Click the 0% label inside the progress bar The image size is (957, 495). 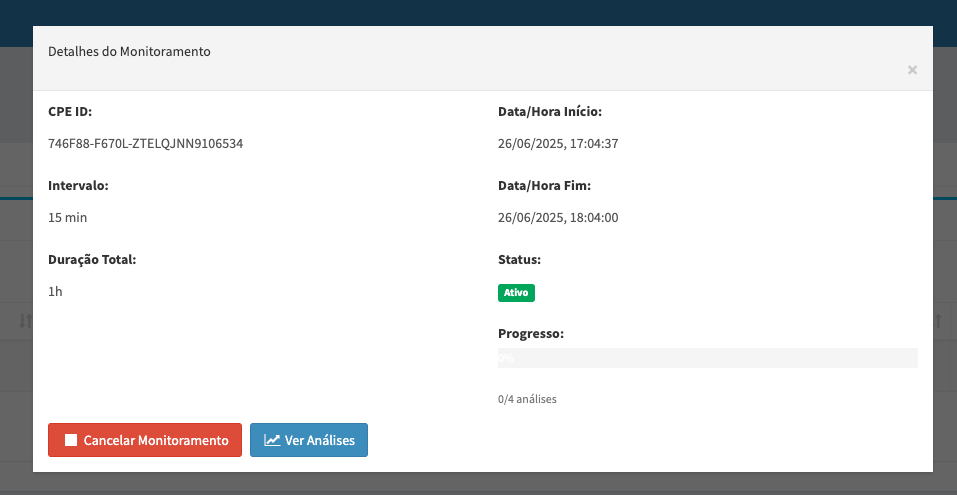506,358
